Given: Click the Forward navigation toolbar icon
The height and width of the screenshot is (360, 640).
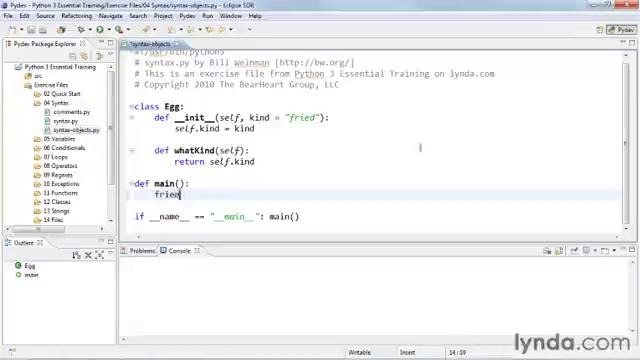Looking at the screenshot, I should (222, 30).
